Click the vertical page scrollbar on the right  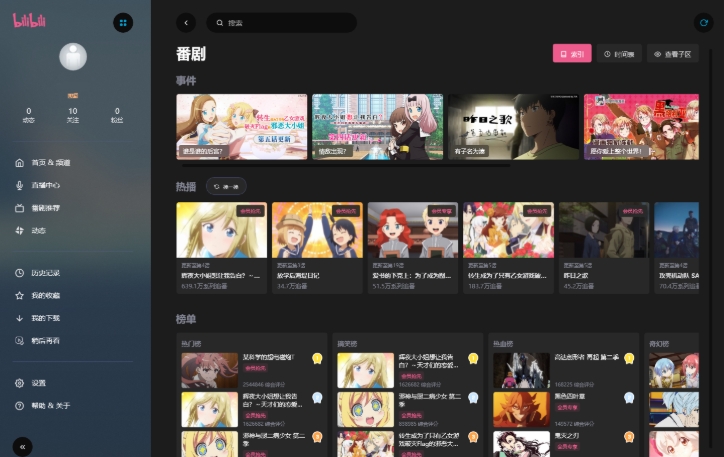(711, 249)
